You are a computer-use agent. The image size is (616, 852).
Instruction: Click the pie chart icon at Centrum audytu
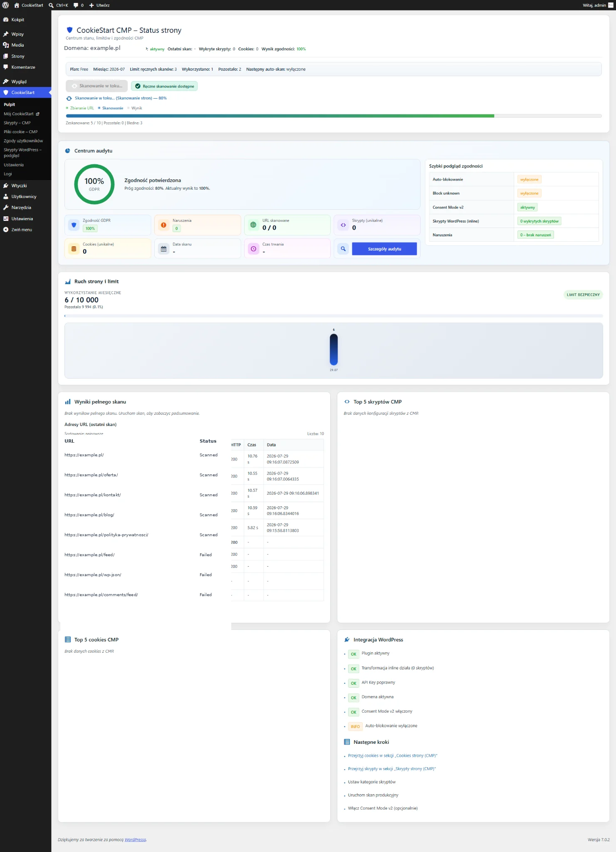(68, 151)
